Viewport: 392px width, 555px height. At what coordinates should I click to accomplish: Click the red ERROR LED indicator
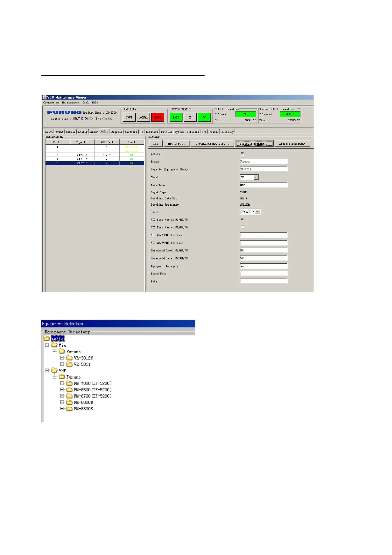[x=157, y=117]
